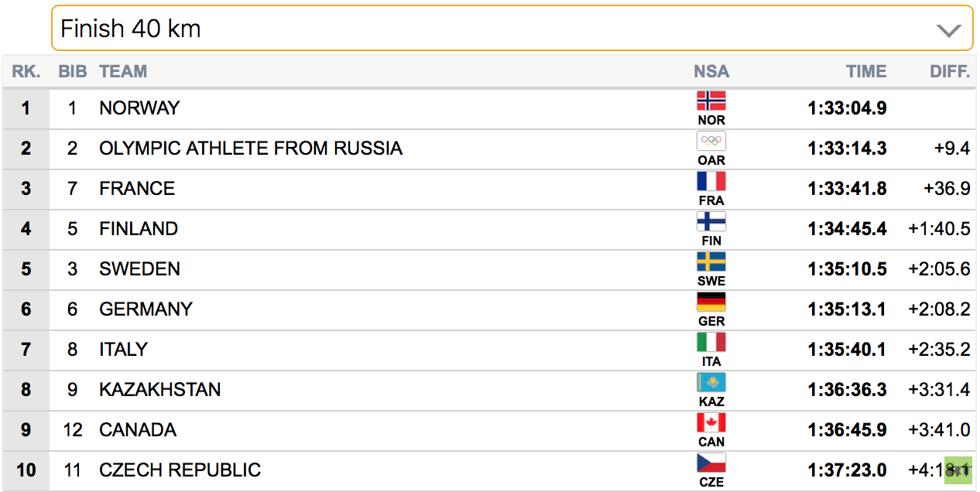Click the DIFF. column header
This screenshot has width=980, height=492.
pyautogui.click(x=950, y=71)
